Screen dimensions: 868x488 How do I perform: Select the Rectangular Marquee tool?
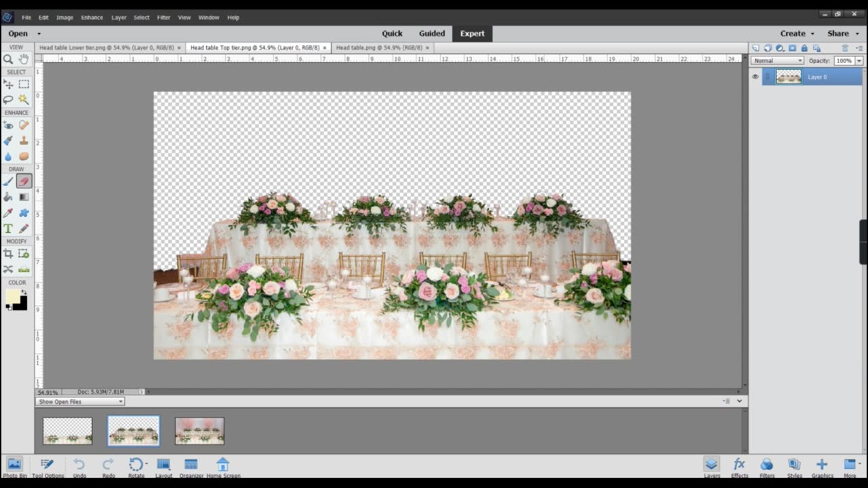(24, 84)
